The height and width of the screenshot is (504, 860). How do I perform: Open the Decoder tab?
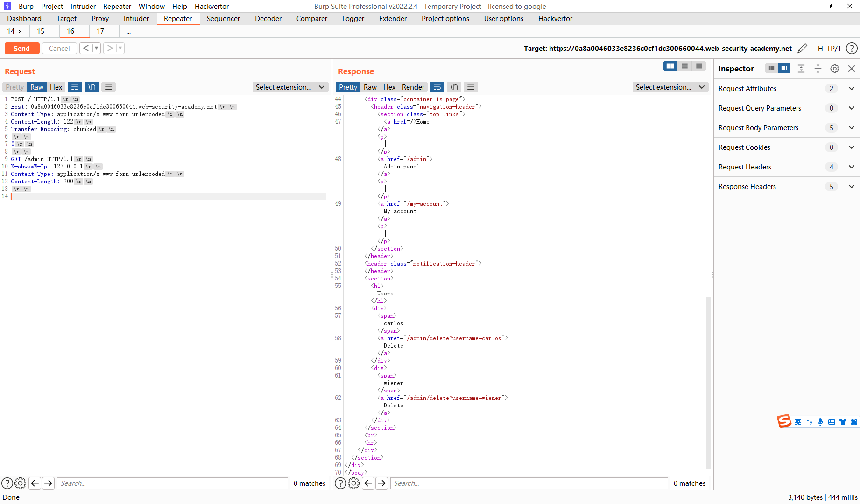click(x=268, y=19)
